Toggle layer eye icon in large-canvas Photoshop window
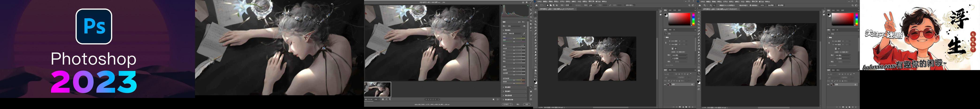The width and height of the screenshot is (980, 109). pos(828,85)
